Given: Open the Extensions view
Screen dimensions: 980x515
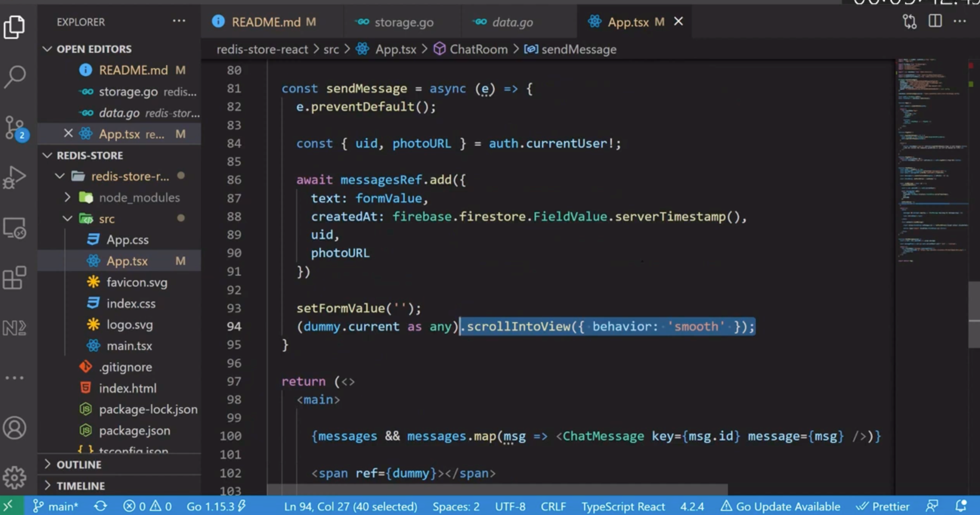Looking at the screenshot, I should click(x=15, y=278).
